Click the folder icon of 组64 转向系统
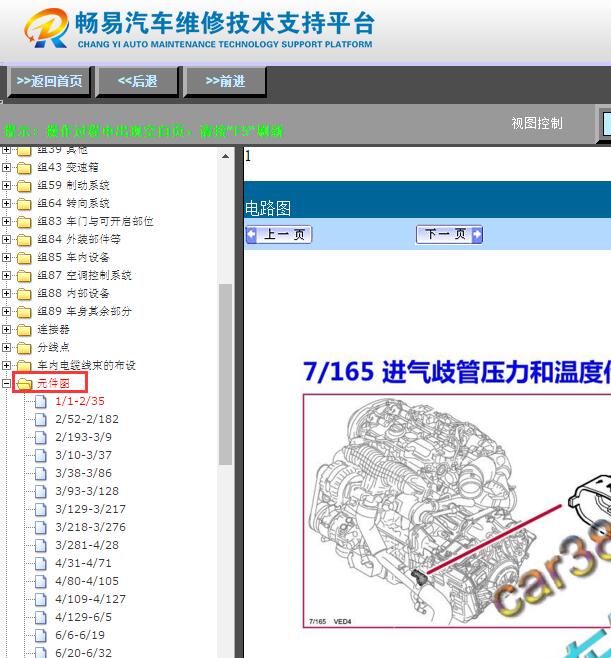 point(24,204)
